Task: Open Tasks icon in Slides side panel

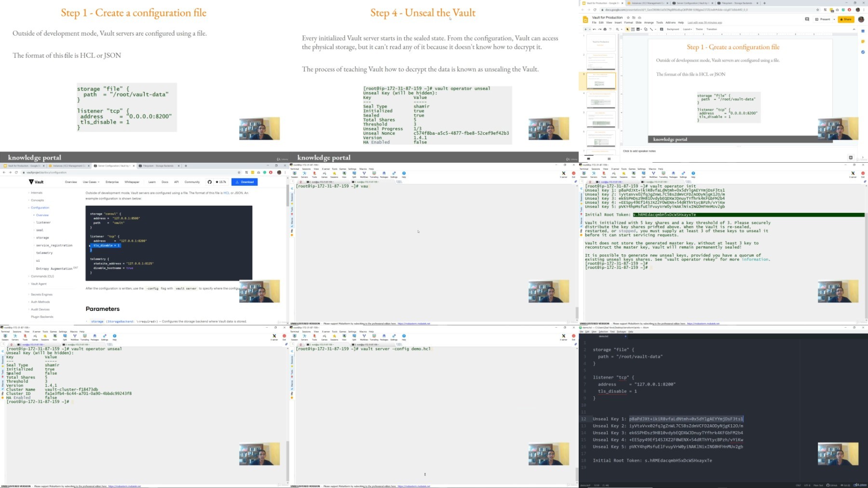Action: 863,52
